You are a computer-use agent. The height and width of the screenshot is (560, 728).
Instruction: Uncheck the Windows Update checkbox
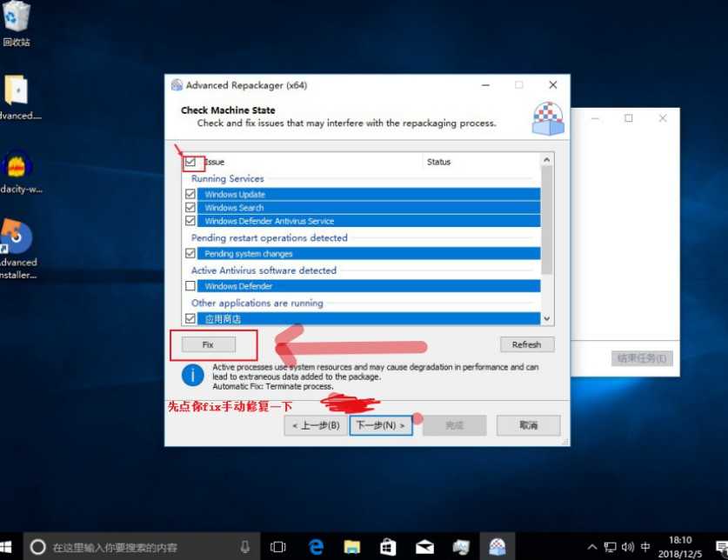tap(190, 194)
